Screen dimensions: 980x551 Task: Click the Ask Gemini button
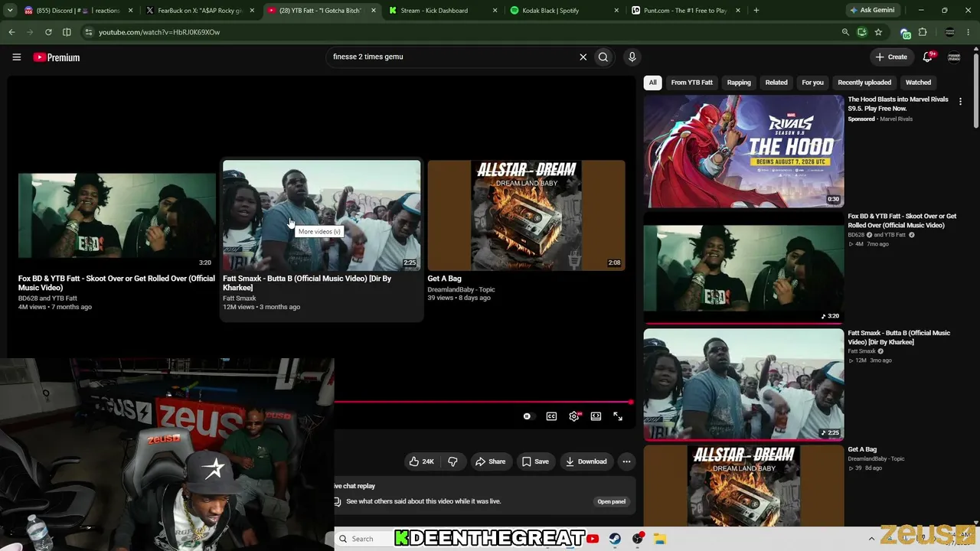click(874, 11)
